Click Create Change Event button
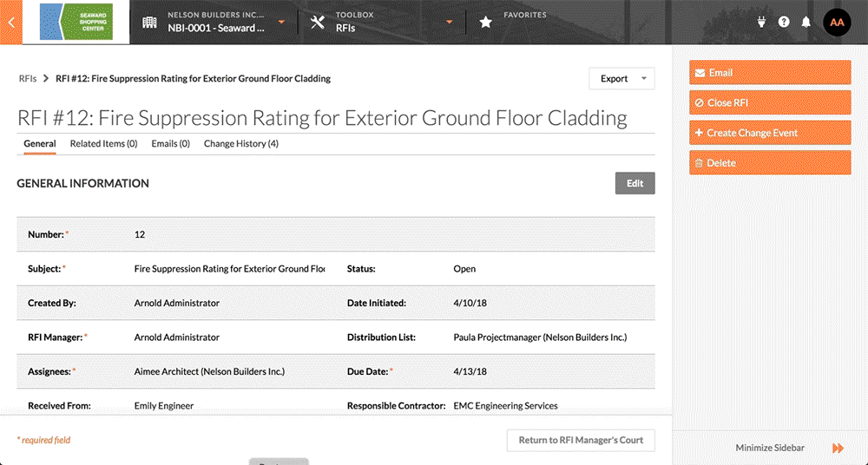This screenshot has height=465, width=868. click(x=770, y=133)
